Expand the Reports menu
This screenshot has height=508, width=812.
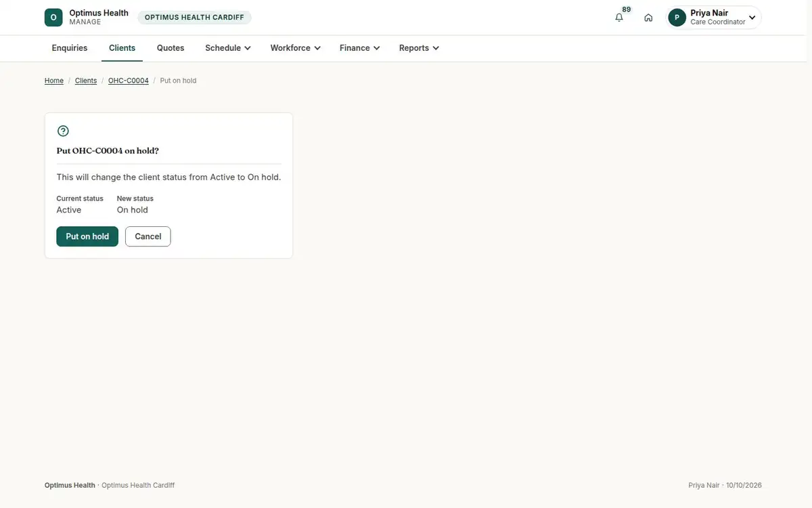point(419,48)
